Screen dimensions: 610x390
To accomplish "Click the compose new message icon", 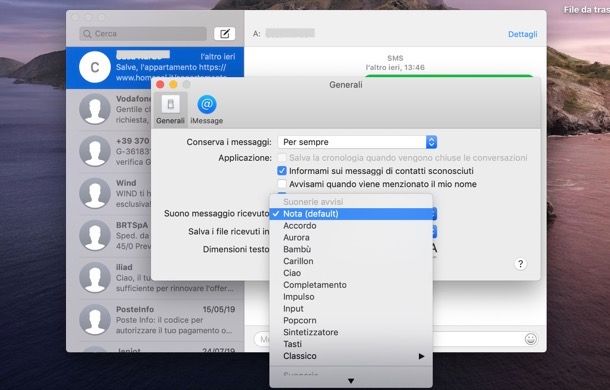I will click(224, 34).
